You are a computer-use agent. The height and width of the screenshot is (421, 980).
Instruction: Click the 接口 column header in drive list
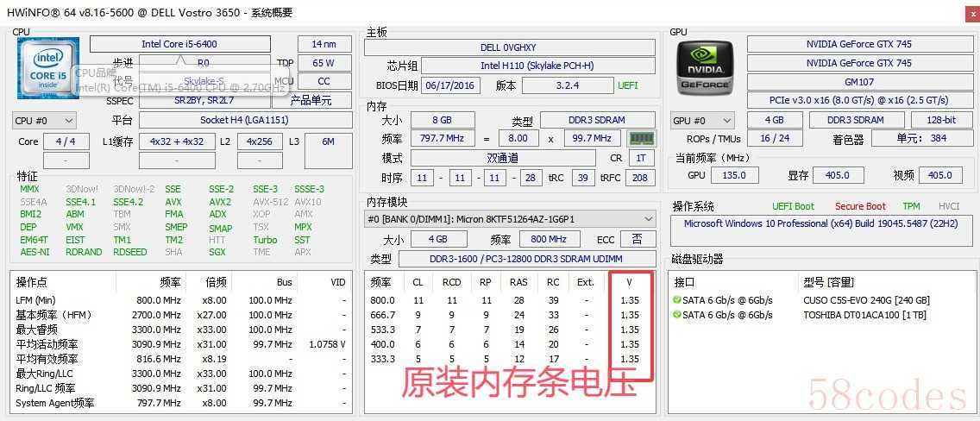tap(684, 282)
